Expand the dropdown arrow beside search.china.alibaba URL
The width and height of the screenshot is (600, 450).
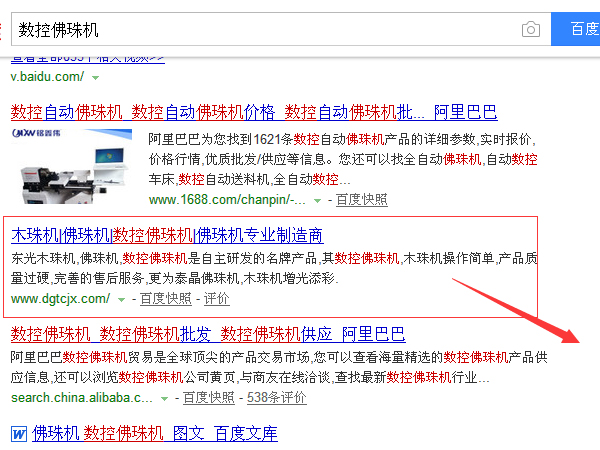(x=167, y=398)
